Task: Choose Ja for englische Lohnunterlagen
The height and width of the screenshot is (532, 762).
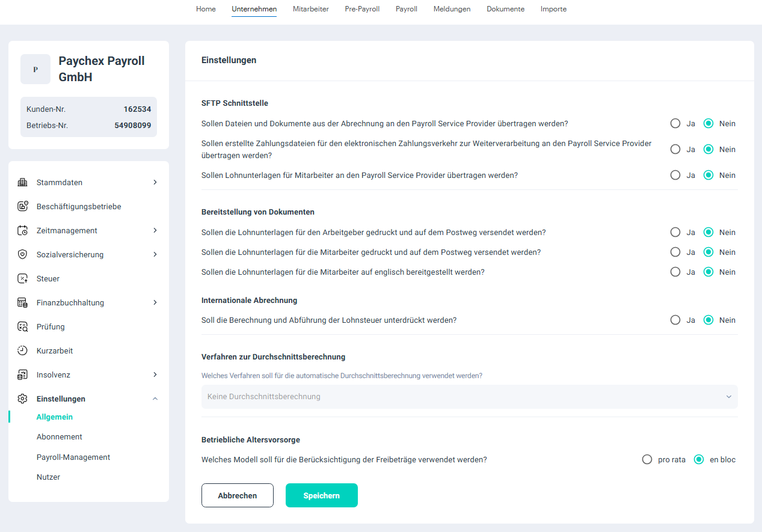Action: (x=675, y=272)
